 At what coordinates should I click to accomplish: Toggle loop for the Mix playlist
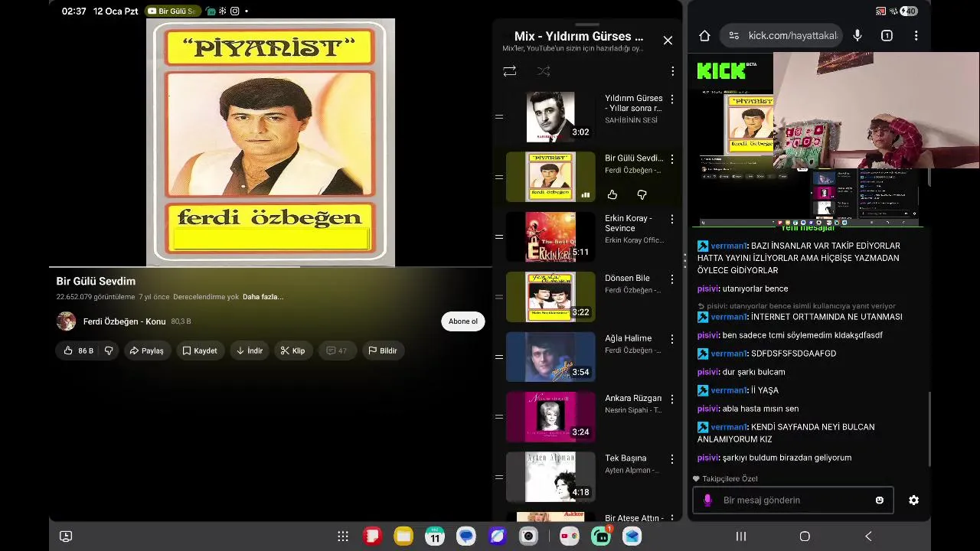click(x=509, y=71)
